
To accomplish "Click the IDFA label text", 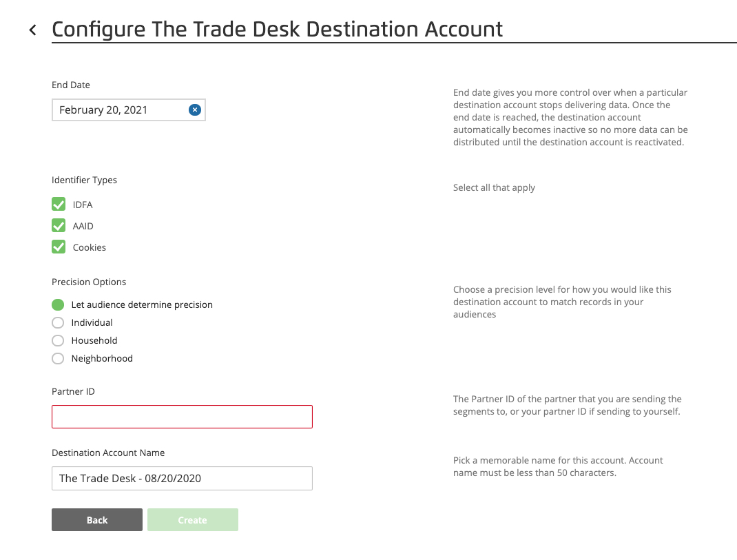I will (x=83, y=205).
